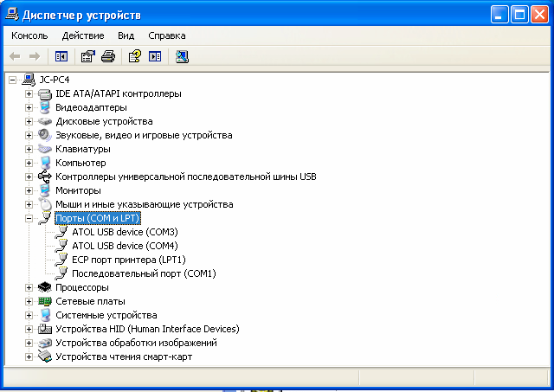554x392 pixels.
Task: Click the Print toolbar icon
Action: (107, 56)
